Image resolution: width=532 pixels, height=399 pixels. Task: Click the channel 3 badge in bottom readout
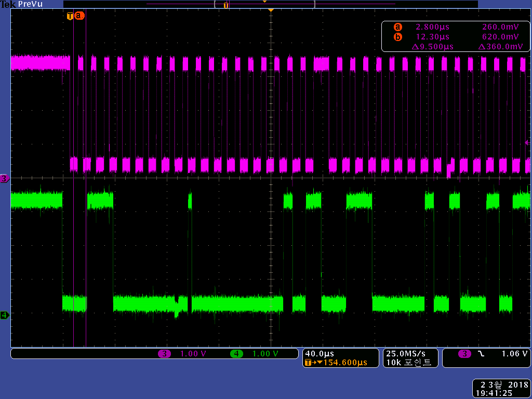pos(165,354)
